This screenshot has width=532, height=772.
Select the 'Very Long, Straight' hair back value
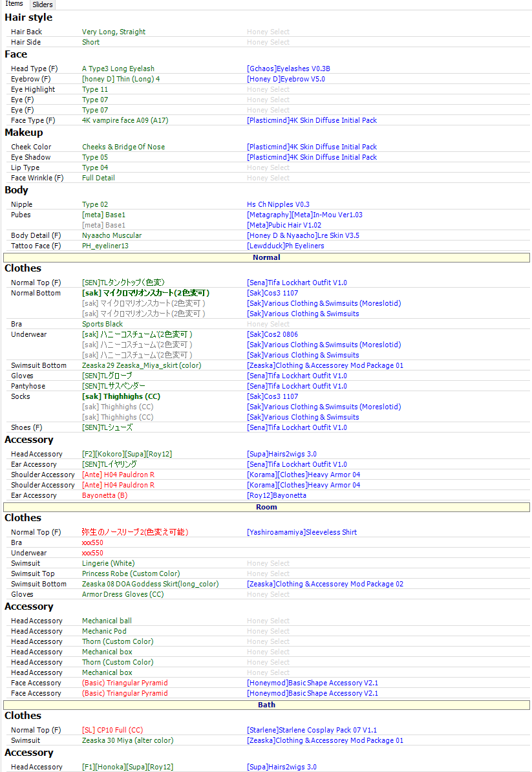(x=114, y=32)
